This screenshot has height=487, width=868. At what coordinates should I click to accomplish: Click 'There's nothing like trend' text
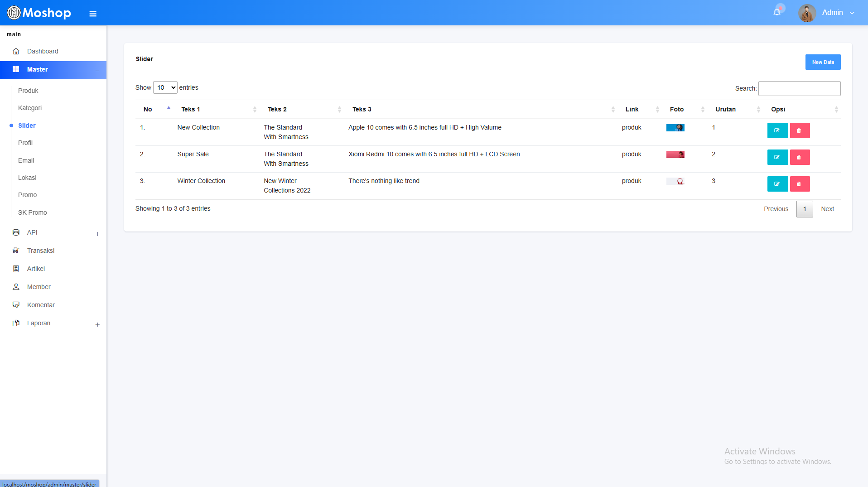point(384,181)
